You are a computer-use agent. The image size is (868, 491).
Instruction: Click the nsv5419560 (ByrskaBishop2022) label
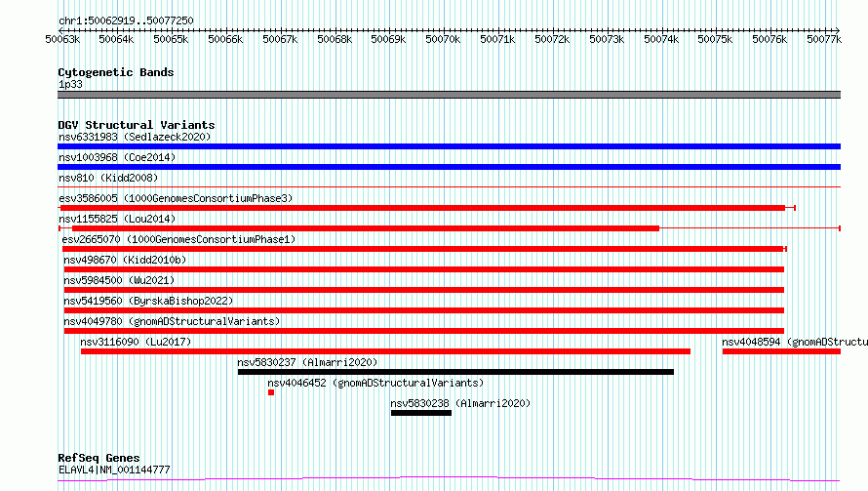pos(148,301)
